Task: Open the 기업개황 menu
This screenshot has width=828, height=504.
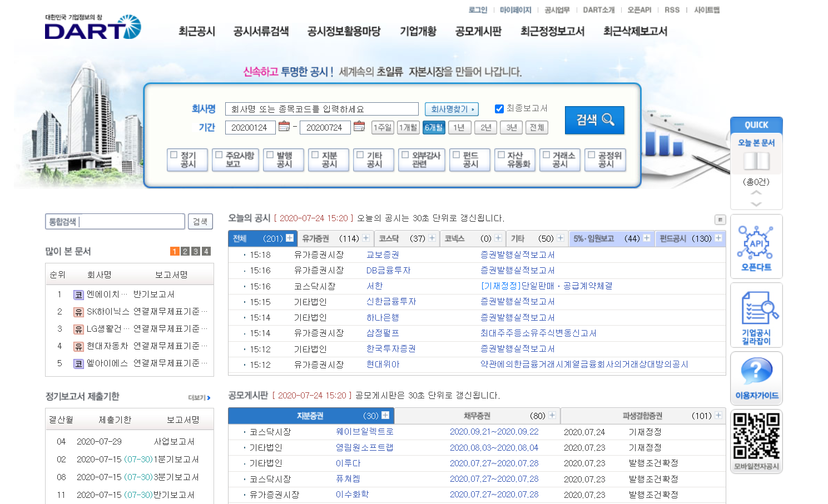Action: point(418,31)
